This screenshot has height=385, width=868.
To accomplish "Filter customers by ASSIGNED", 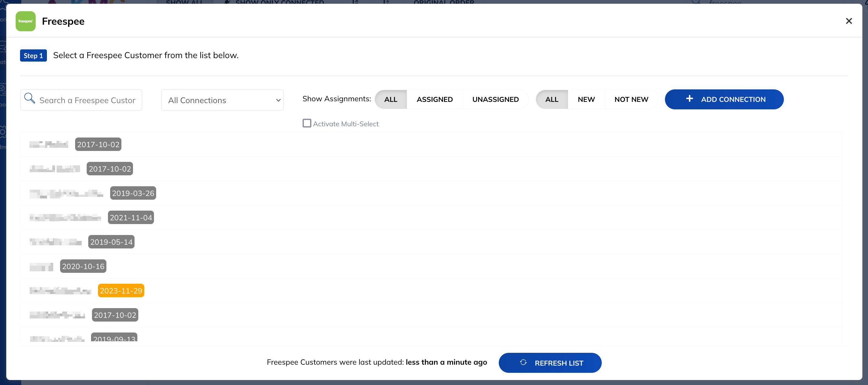I will (x=435, y=99).
